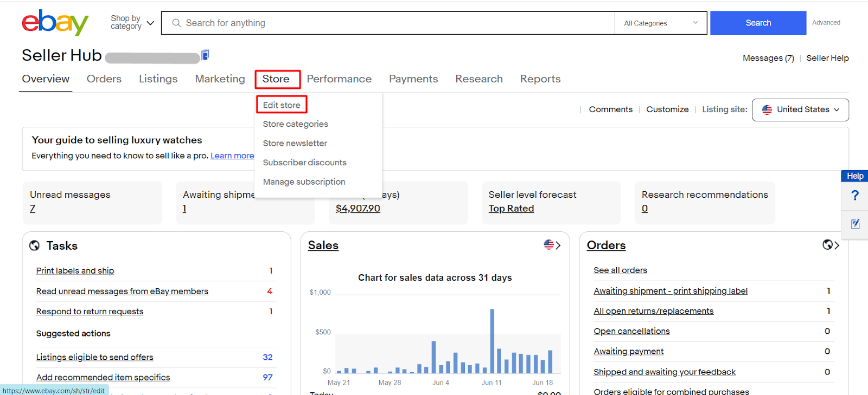Expand Shop by category dropdown
868x395 pixels.
[132, 23]
